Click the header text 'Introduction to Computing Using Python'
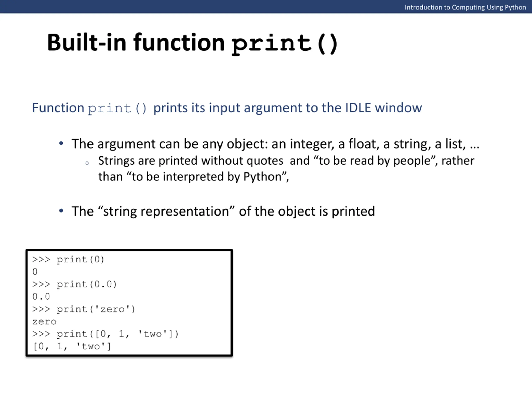 pyautogui.click(x=465, y=7)
